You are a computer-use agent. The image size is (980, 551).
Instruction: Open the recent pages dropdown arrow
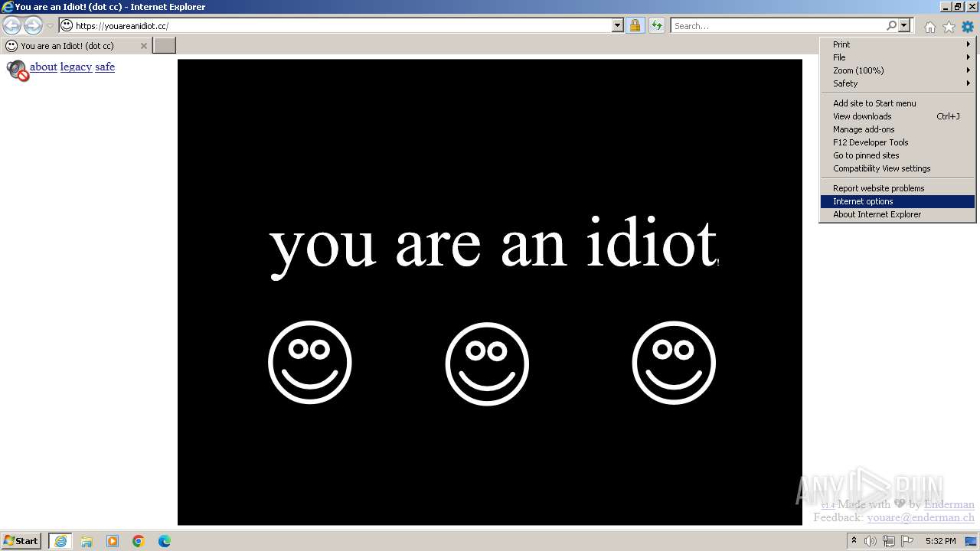[51, 26]
